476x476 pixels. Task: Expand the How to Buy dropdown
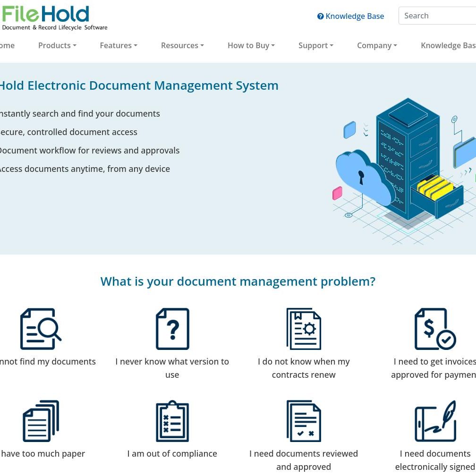coord(251,45)
